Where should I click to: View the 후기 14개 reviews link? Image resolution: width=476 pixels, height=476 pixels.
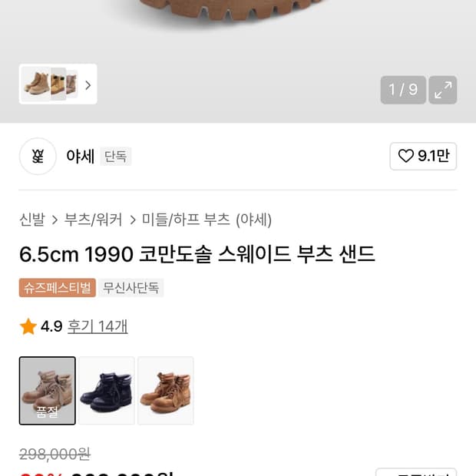click(98, 326)
